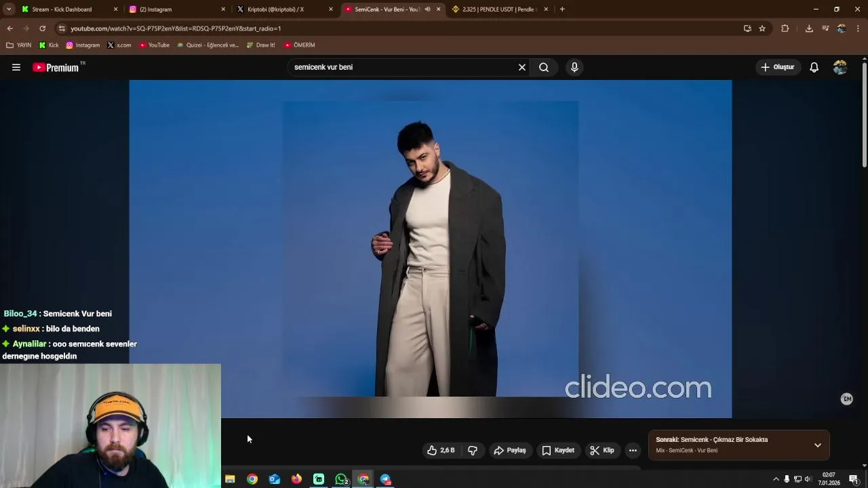
Task: Reload the current page
Action: click(42, 28)
